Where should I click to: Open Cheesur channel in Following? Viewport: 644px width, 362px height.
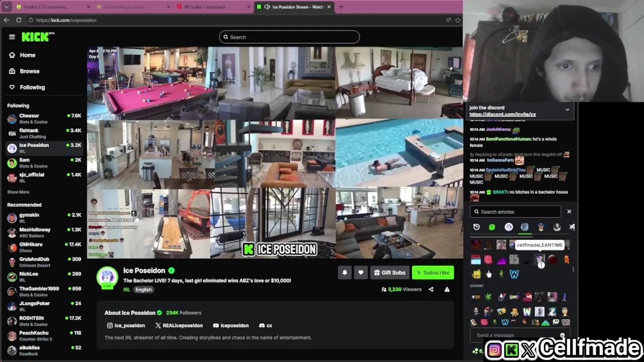44,119
